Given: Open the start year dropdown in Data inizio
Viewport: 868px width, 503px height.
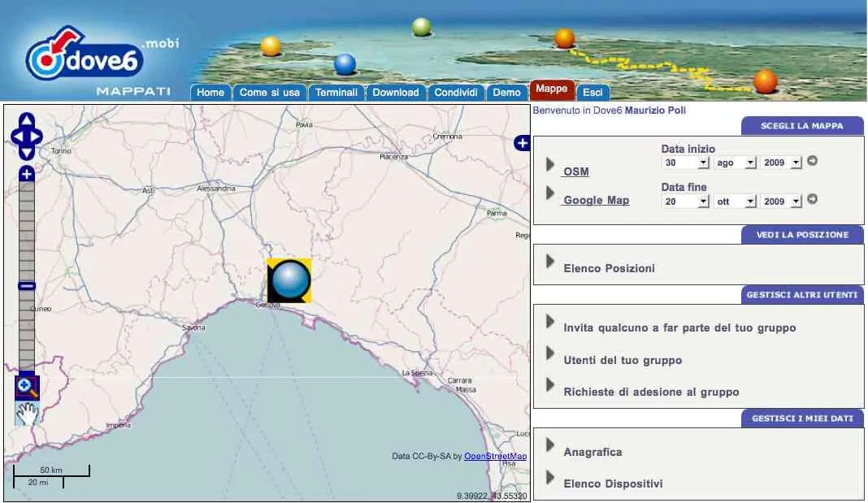Looking at the screenshot, I should (781, 163).
